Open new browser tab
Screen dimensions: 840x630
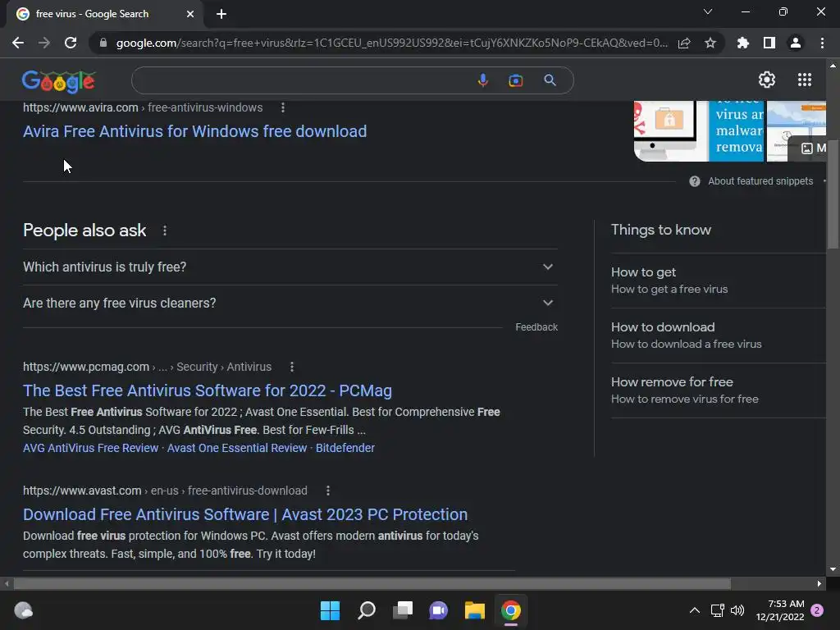221,14
